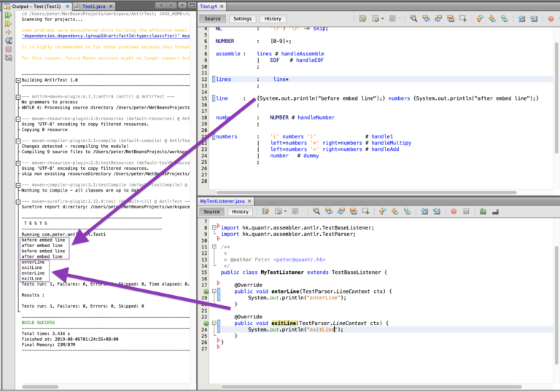The height and width of the screenshot is (392, 560).
Task: Find Selection magnifier in MyTestListener toolbar
Action: click(316, 211)
